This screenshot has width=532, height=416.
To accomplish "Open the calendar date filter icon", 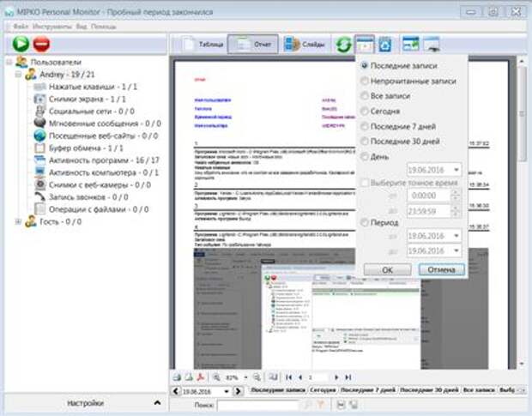I will coord(365,45).
